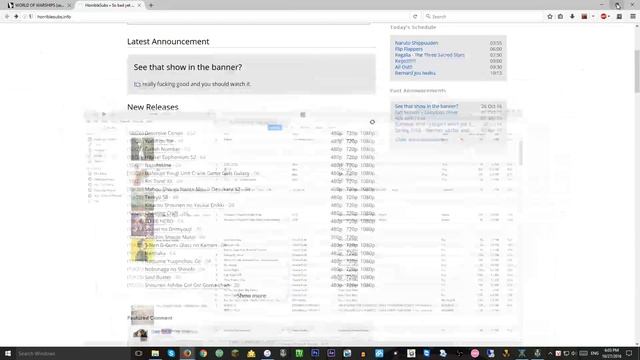Open the browser hamburger menu
This screenshot has width=640, height=360.
pos(633,16)
